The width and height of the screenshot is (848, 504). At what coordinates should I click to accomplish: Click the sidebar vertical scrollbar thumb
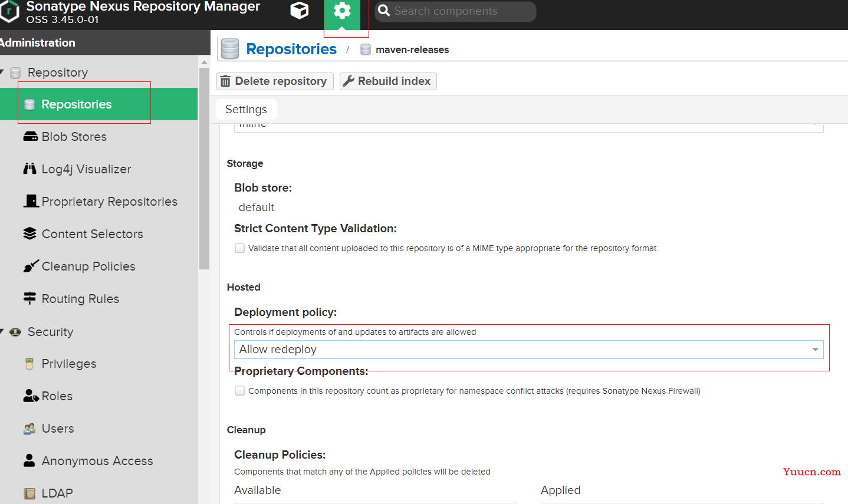[x=204, y=169]
